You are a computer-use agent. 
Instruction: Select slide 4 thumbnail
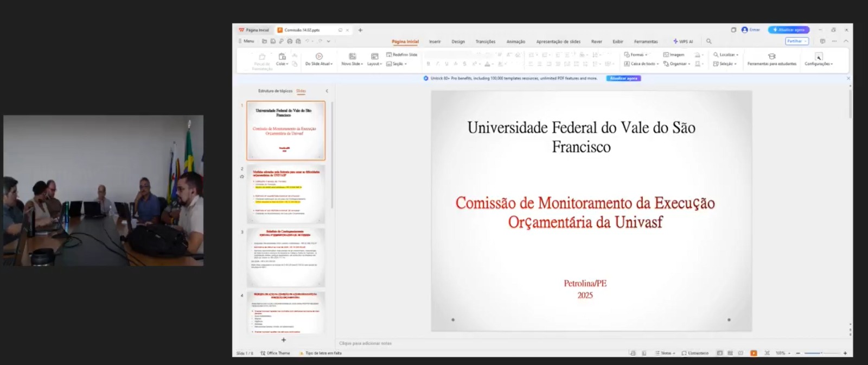[x=286, y=312]
